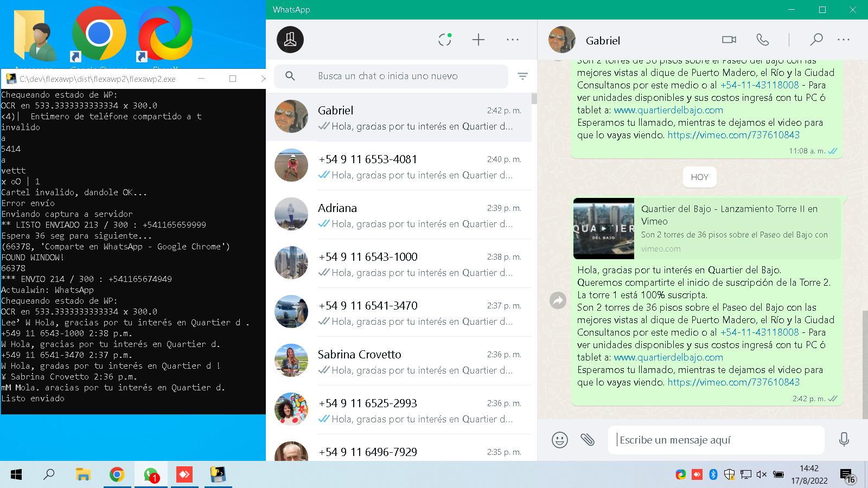Open chat list menu (three dots)
Screen dimensions: 868x488
click(513, 40)
